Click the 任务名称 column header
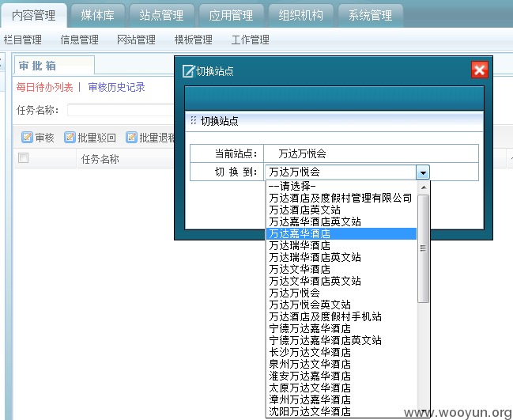Image resolution: width=513 pixels, height=420 pixels. (x=100, y=159)
